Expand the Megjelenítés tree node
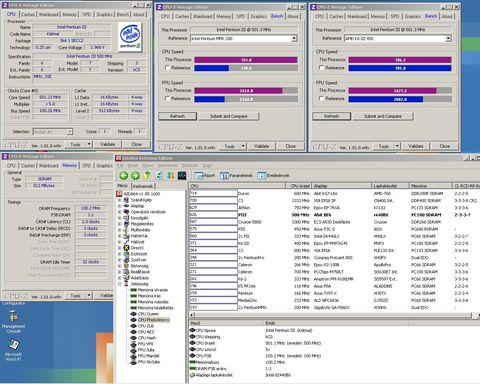Screen dimensions: 480x384 [119, 224]
